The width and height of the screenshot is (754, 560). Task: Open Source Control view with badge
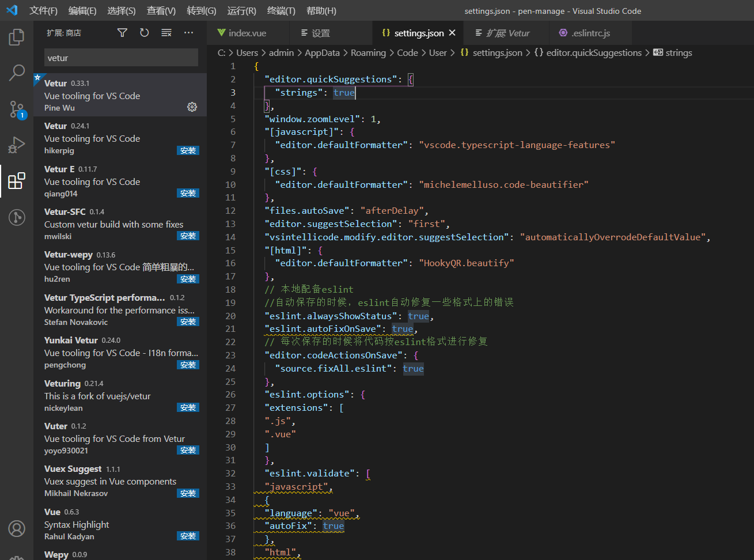click(17, 109)
